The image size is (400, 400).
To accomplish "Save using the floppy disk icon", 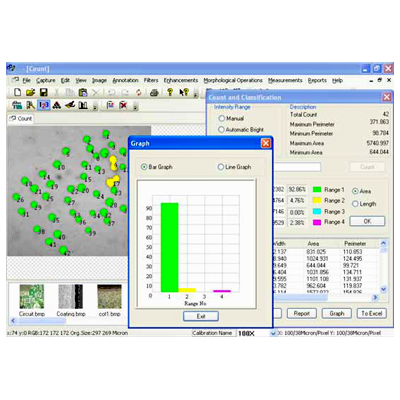I will pos(44,92).
